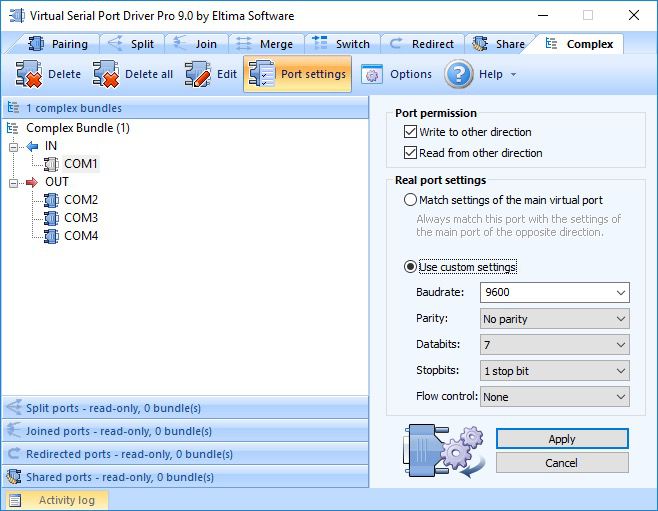Switch to the Join tab
This screenshot has height=511, width=658.
(196, 44)
